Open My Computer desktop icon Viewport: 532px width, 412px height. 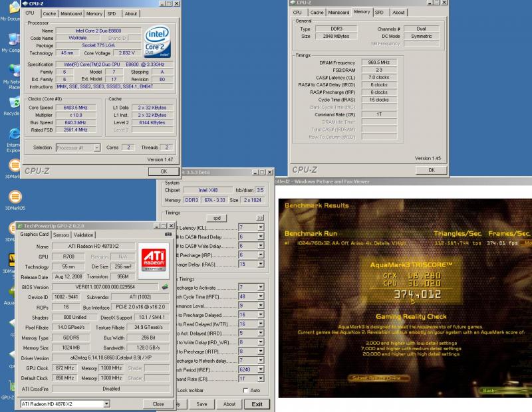point(12,43)
